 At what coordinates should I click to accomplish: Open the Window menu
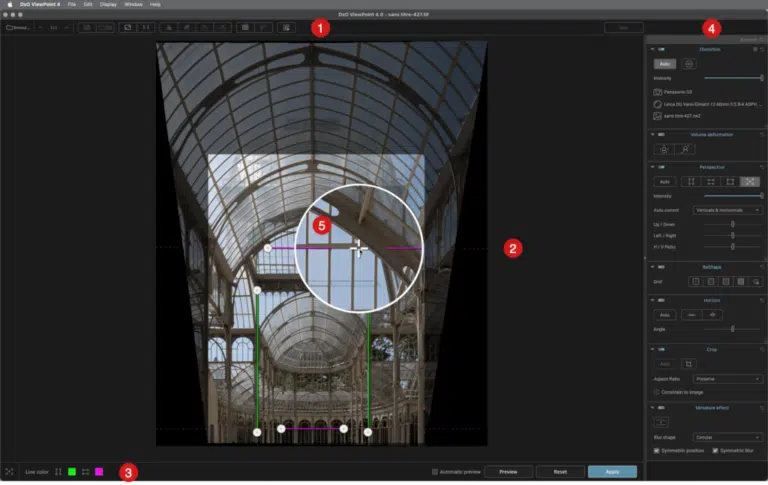pyautogui.click(x=133, y=4)
